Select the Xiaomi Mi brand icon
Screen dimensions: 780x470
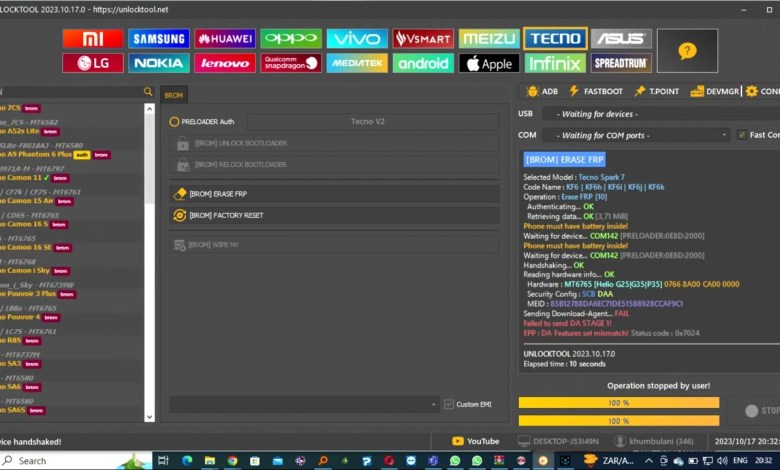pos(93,39)
